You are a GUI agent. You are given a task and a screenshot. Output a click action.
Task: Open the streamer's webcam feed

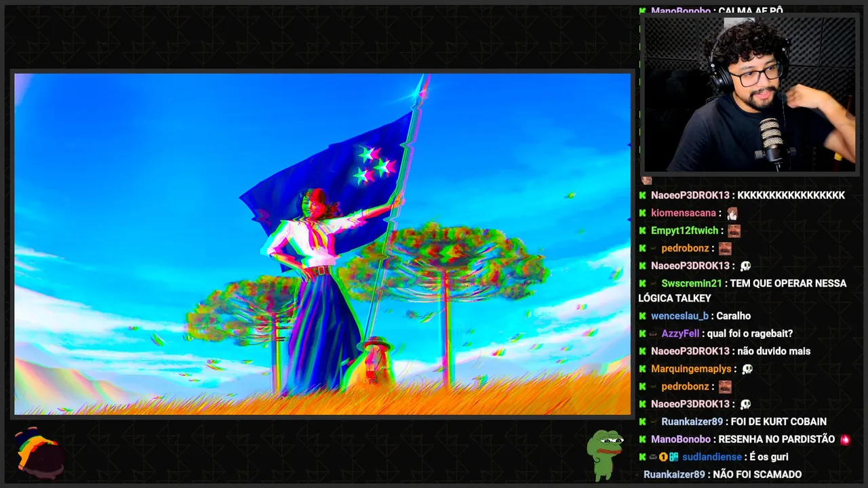750,94
